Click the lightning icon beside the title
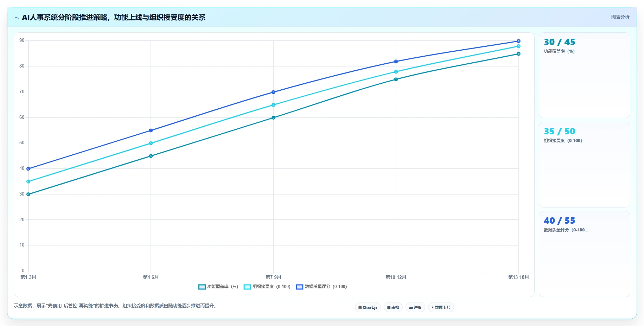This screenshot has width=644, height=326. tap(17, 18)
